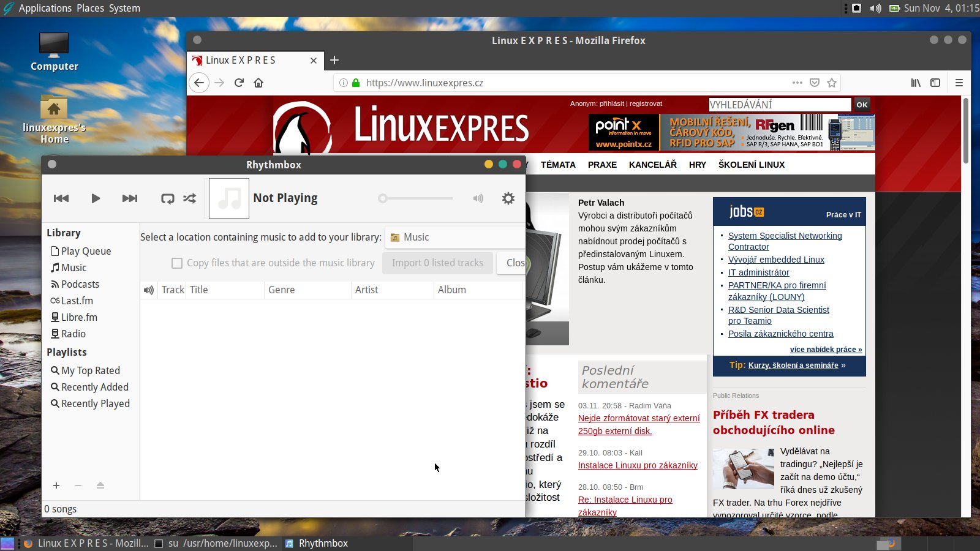
Task: Select the Recently Added playlist
Action: [91, 387]
